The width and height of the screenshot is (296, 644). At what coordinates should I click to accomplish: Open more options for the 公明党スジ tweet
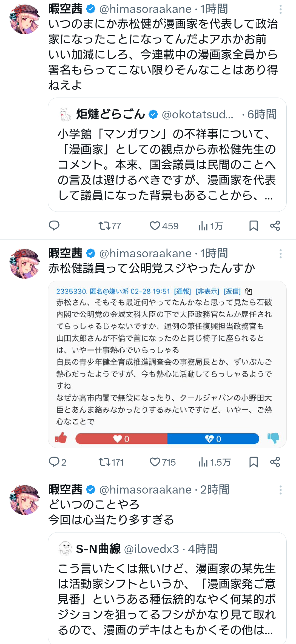click(x=280, y=254)
